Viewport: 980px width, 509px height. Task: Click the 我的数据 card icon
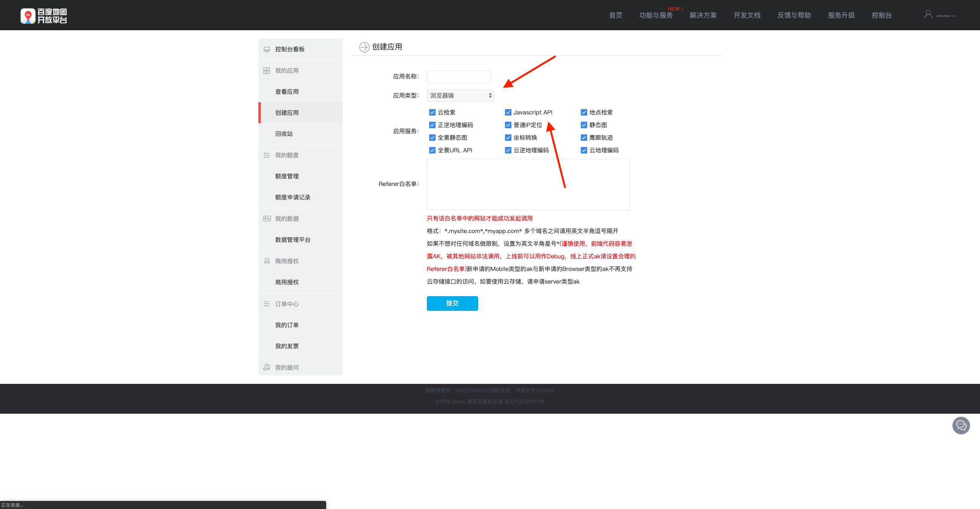[267, 219]
